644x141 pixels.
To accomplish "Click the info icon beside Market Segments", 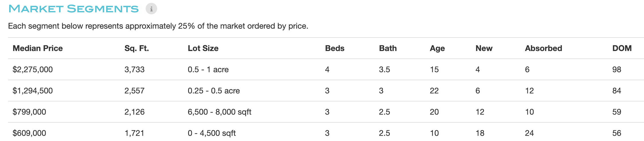I will point(151,9).
